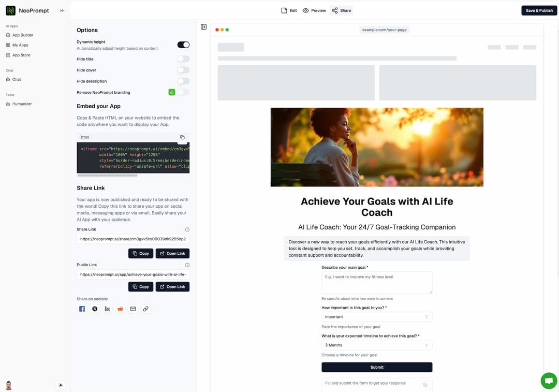
Task: Click the horizontal scrollbar under the embed code
Action: [x=107, y=176]
